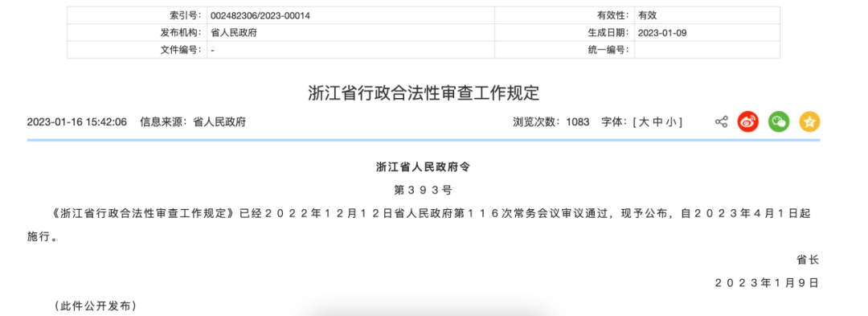The height and width of the screenshot is (316, 868).
Task: Click the generation date 2023-01-09
Action: [662, 33]
